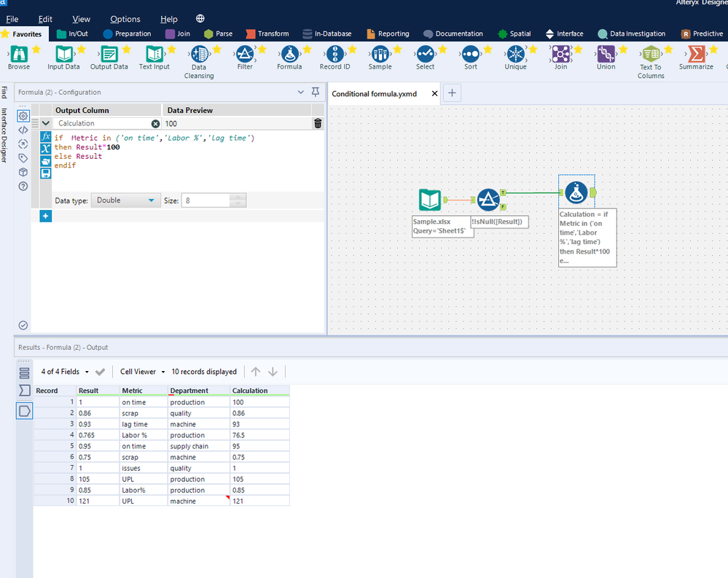The width and height of the screenshot is (728, 578).
Task: Click the Size value field
Action: pos(205,200)
